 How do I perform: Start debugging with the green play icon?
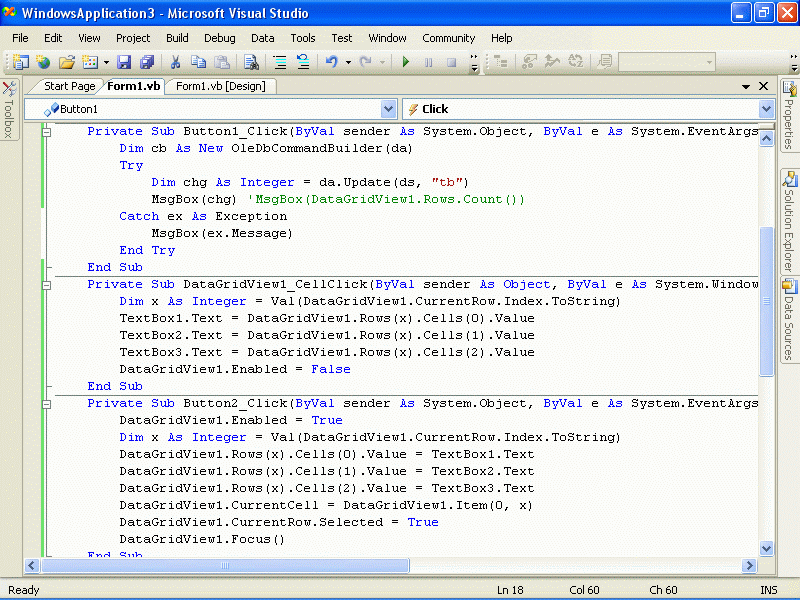tap(406, 62)
